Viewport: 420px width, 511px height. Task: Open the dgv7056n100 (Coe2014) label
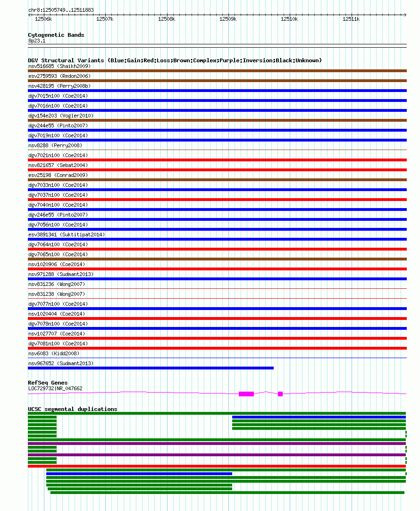(58, 225)
